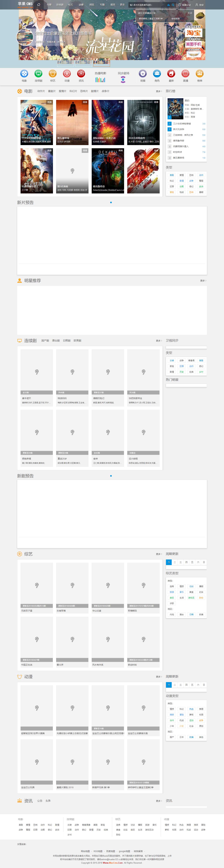Open footer link 给我留言
Image resolution: width=224 pixels, height=868 pixels.
(x=138, y=851)
